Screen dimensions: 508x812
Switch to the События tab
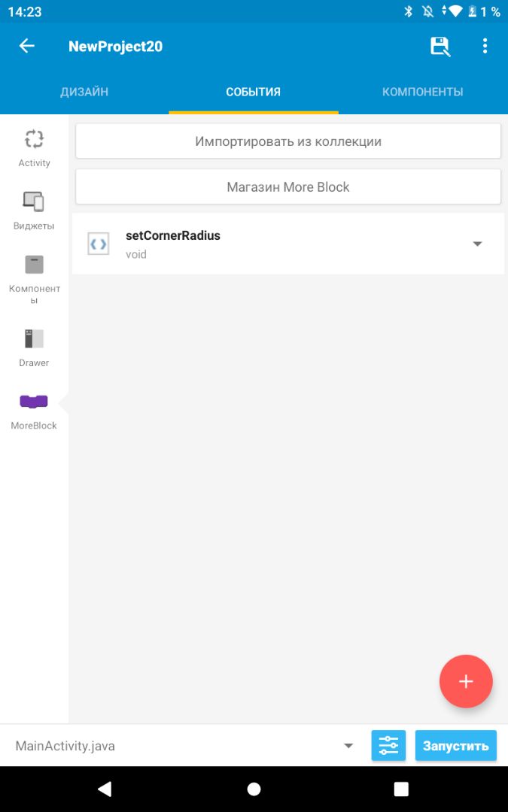254,92
